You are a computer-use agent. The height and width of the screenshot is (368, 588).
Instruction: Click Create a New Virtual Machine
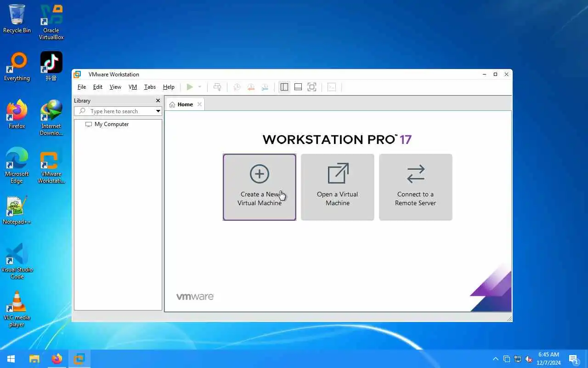pos(260,187)
